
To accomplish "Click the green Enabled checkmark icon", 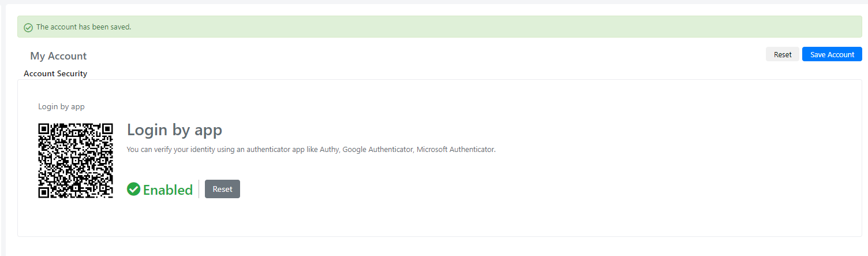I will click(134, 189).
